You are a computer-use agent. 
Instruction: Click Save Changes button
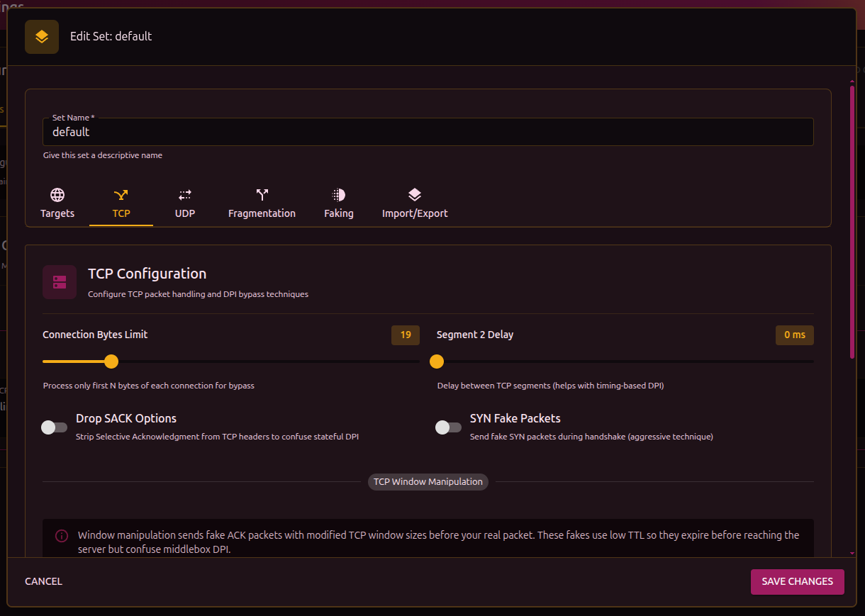pyautogui.click(x=797, y=581)
